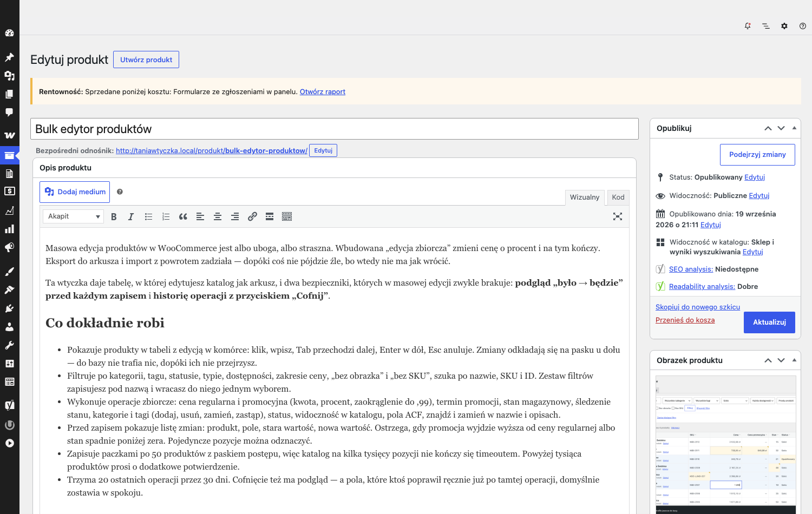Click the product title input field

335,129
